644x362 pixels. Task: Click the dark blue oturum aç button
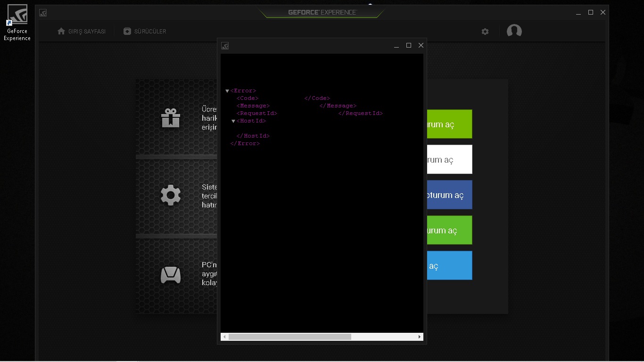[x=449, y=195]
